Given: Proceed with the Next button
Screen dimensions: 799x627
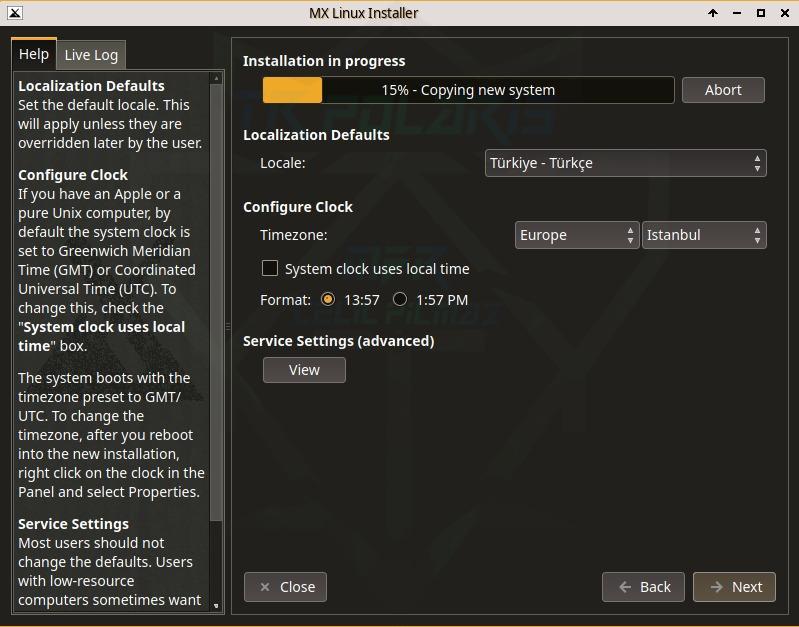Looking at the screenshot, I should coord(734,587).
